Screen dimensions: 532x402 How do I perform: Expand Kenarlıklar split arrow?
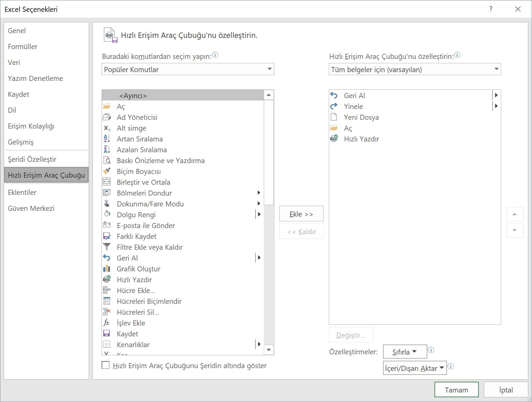pyautogui.click(x=259, y=344)
